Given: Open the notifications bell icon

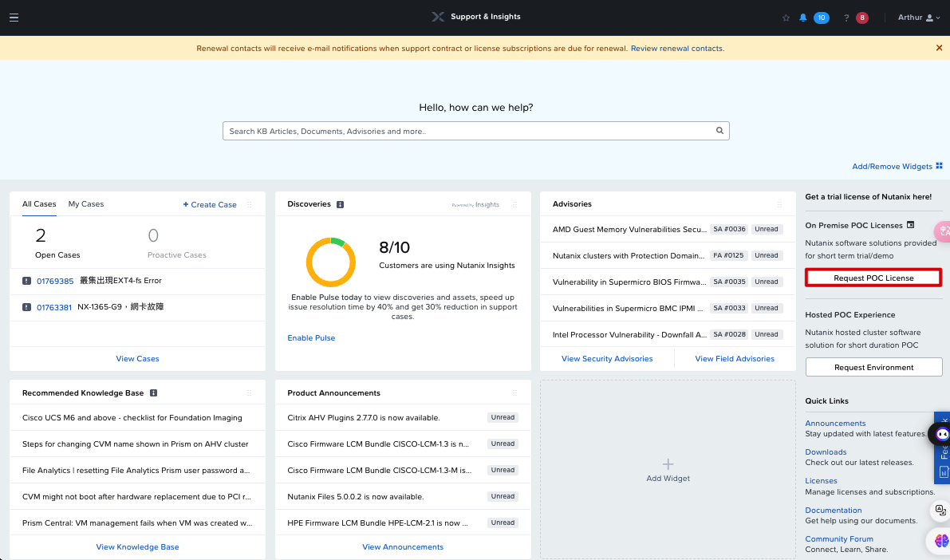Looking at the screenshot, I should pyautogui.click(x=802, y=18).
